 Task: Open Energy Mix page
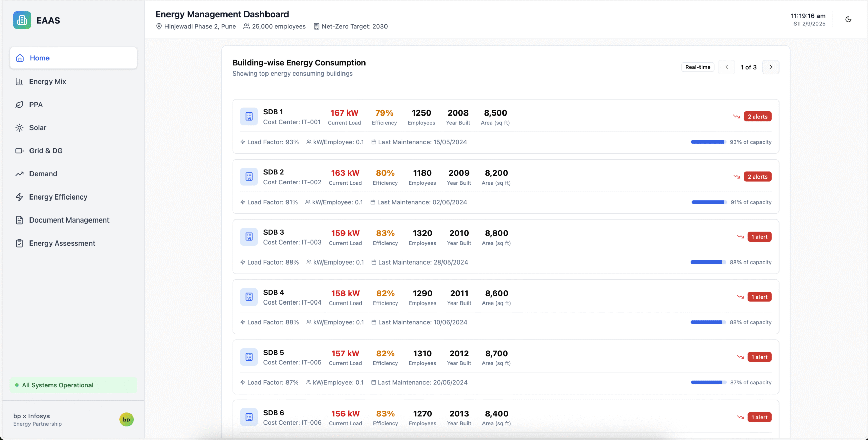(x=47, y=82)
